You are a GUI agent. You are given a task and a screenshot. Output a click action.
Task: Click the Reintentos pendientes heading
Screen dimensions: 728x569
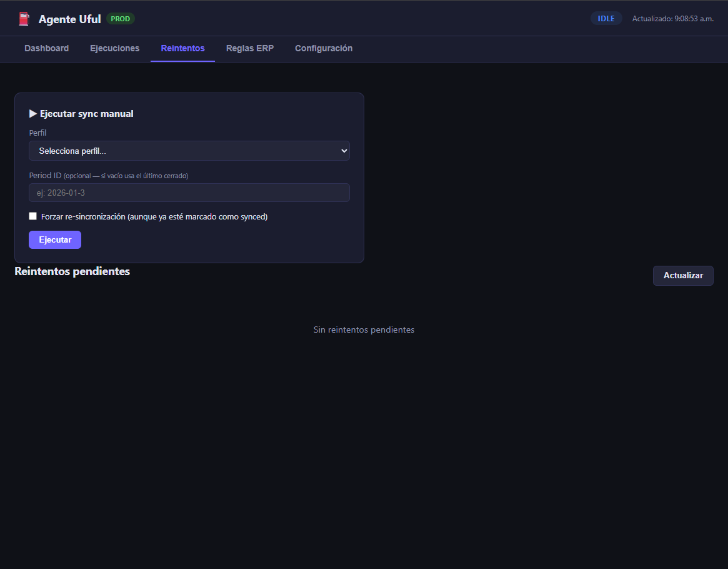[x=72, y=271]
